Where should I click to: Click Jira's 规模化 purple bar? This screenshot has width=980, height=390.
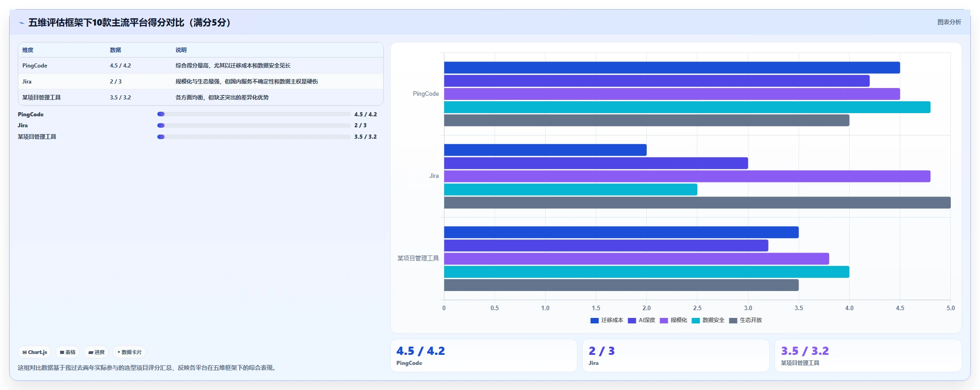[687, 176]
